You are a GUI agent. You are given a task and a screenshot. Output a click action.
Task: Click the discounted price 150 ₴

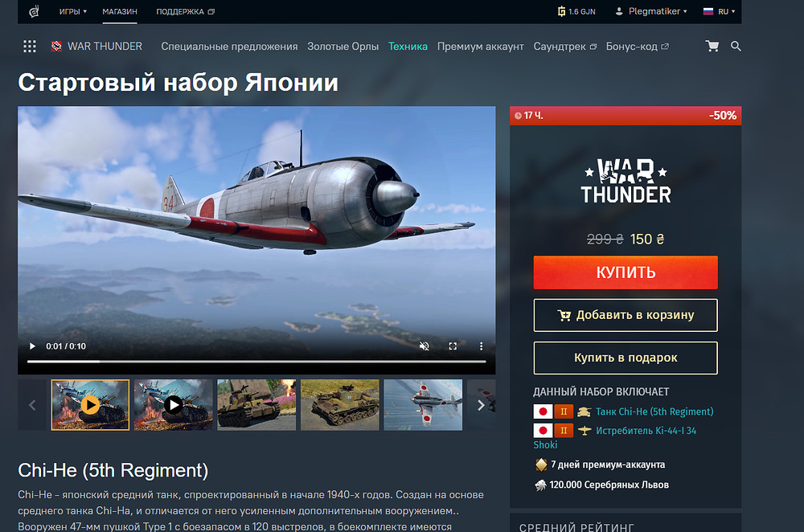coord(647,239)
